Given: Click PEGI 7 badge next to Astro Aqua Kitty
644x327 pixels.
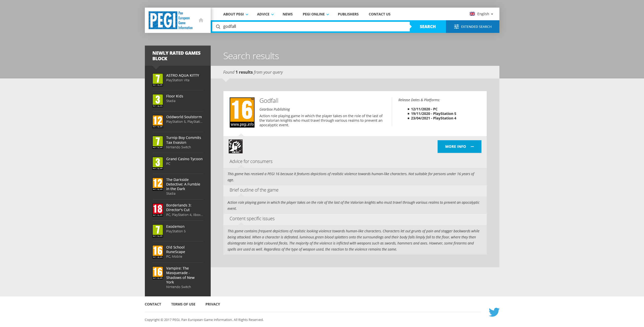Looking at the screenshot, I should [x=158, y=79].
